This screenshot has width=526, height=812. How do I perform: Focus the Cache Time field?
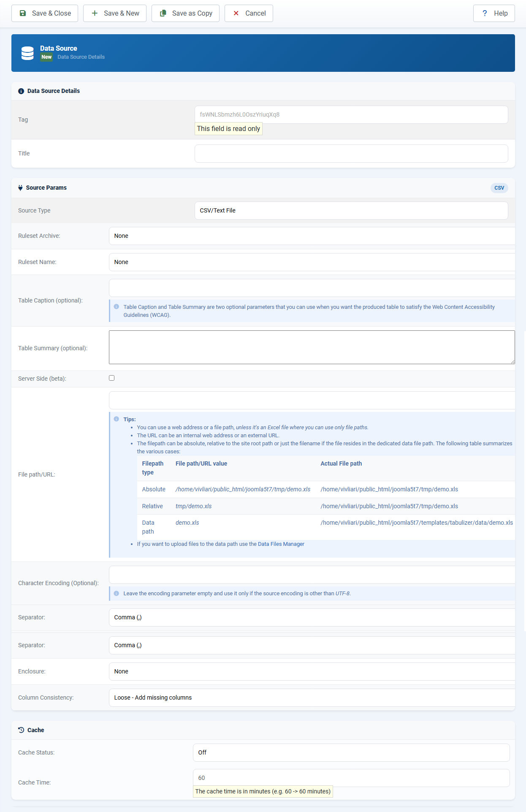click(x=351, y=778)
